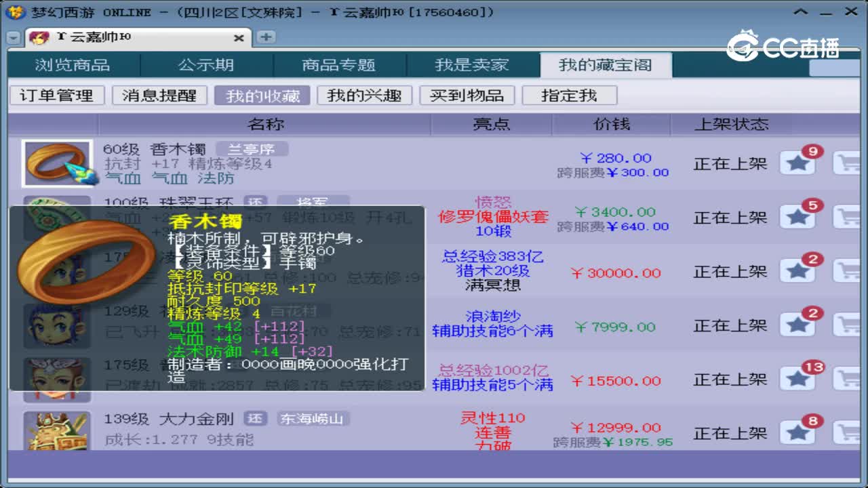
Task: Click the 东海崂山 server tag
Action: click(x=312, y=419)
